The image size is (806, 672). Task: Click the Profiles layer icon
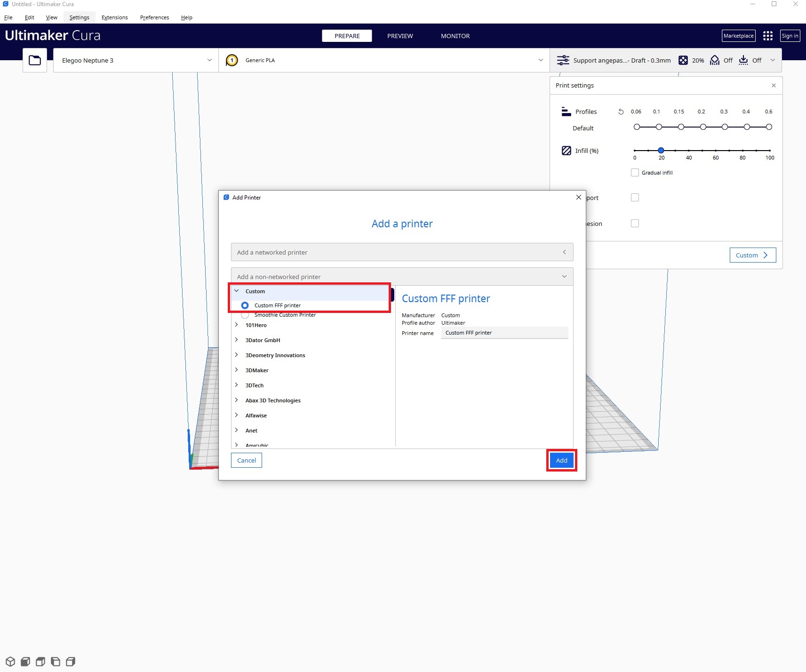click(x=566, y=112)
